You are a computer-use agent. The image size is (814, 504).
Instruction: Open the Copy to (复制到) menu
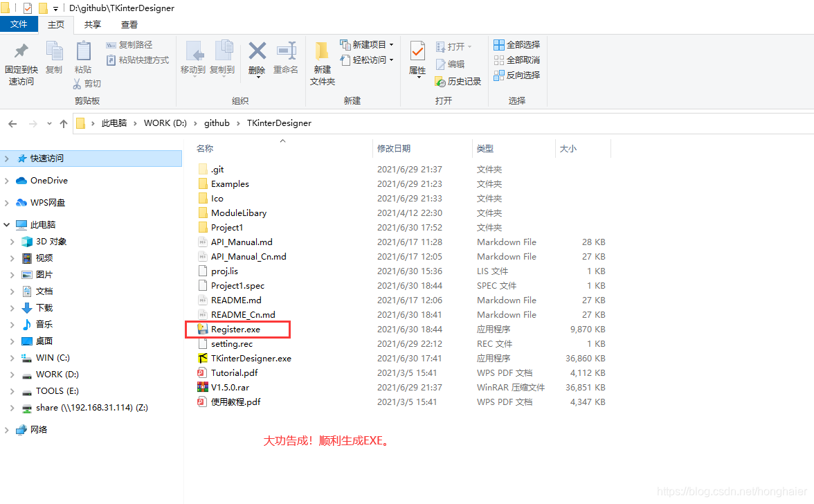[x=222, y=59]
